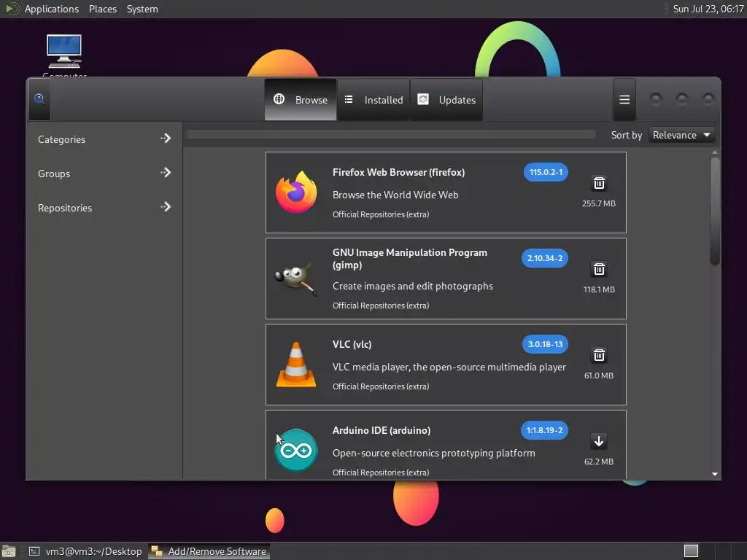
Task: Open the System menu
Action: [x=142, y=9]
